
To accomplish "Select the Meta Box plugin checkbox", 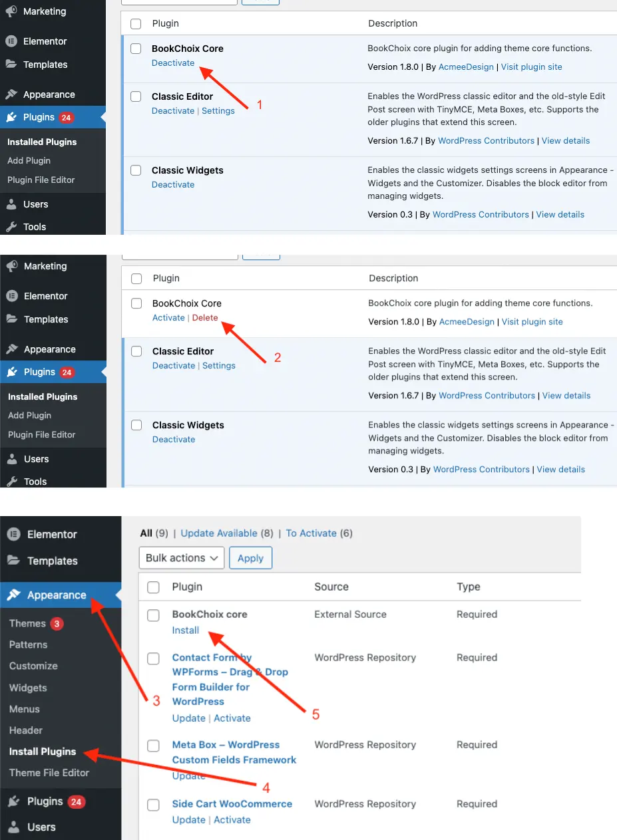I will (x=154, y=746).
